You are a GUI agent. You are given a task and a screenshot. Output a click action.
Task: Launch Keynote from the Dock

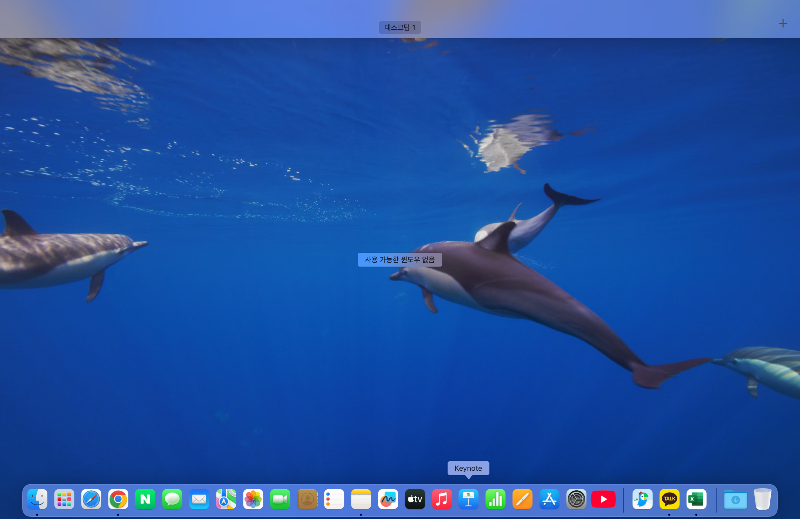point(468,499)
